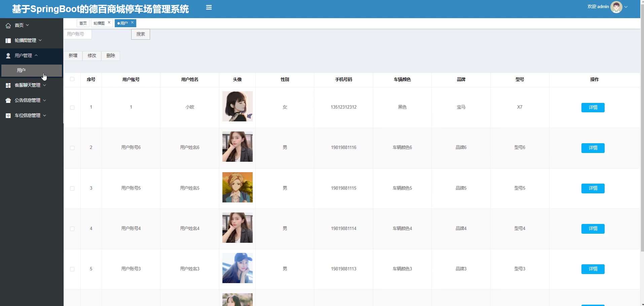Toggle sidebar with the hamburger menu icon
Screen dimensions: 644x306
[x=209, y=7]
